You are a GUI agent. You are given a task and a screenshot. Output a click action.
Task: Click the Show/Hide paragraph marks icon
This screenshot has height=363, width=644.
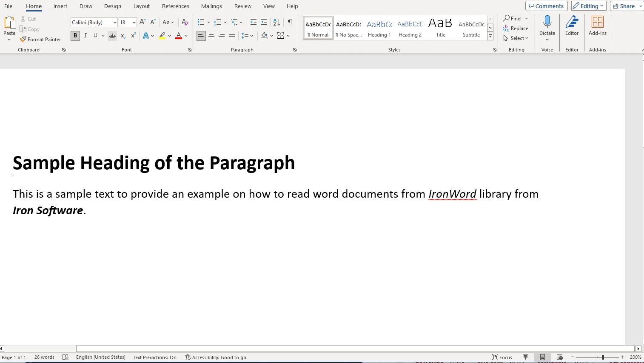point(290,22)
